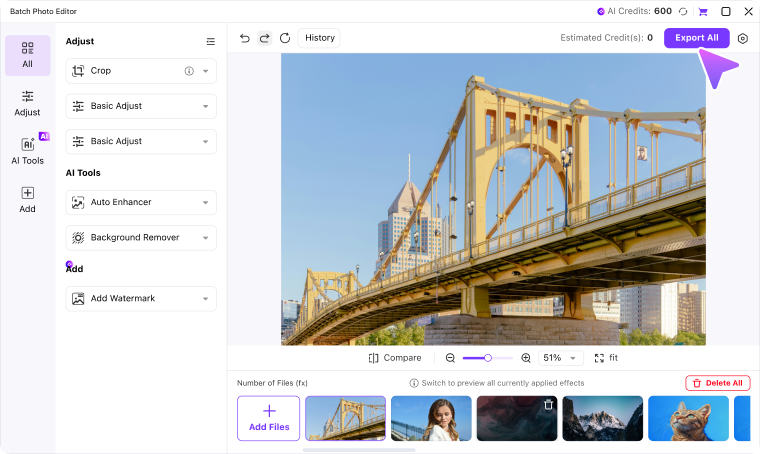Click the "Estimated Credit(s): 0" text
The width and height of the screenshot is (760, 454).
coord(606,38)
